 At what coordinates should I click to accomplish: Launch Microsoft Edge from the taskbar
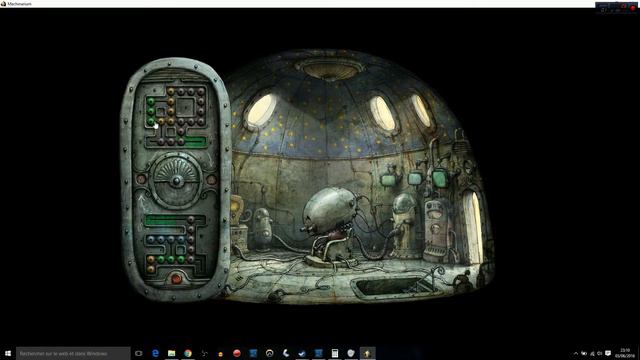[x=155, y=353]
